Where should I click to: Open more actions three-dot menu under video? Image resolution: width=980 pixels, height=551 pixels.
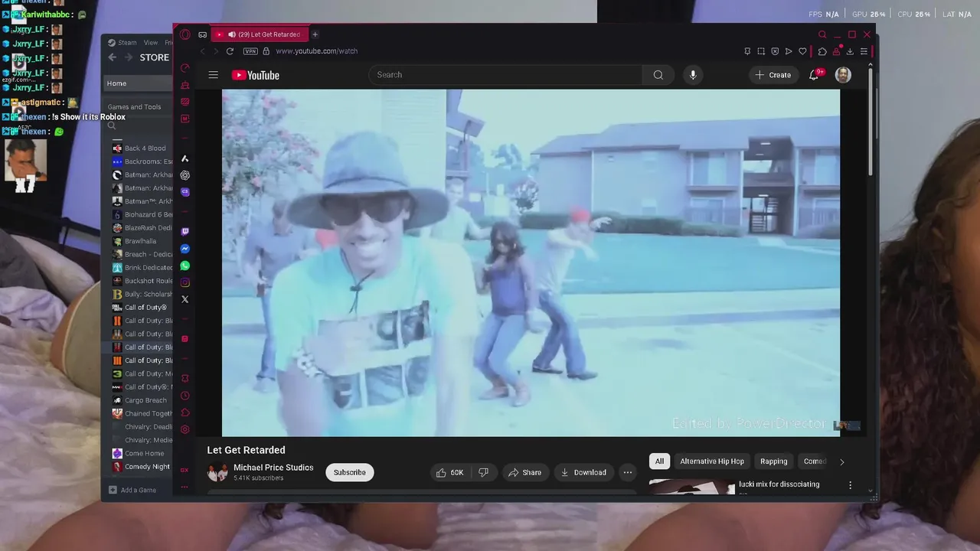click(628, 472)
